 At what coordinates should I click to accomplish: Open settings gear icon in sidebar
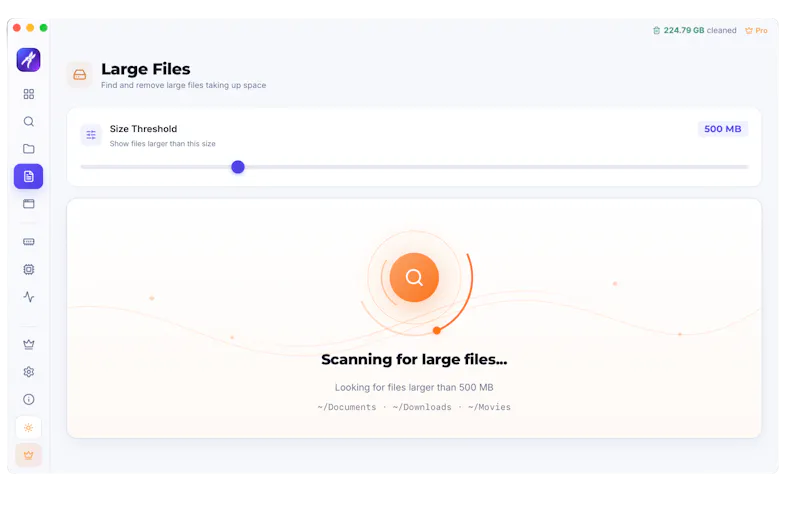click(29, 372)
